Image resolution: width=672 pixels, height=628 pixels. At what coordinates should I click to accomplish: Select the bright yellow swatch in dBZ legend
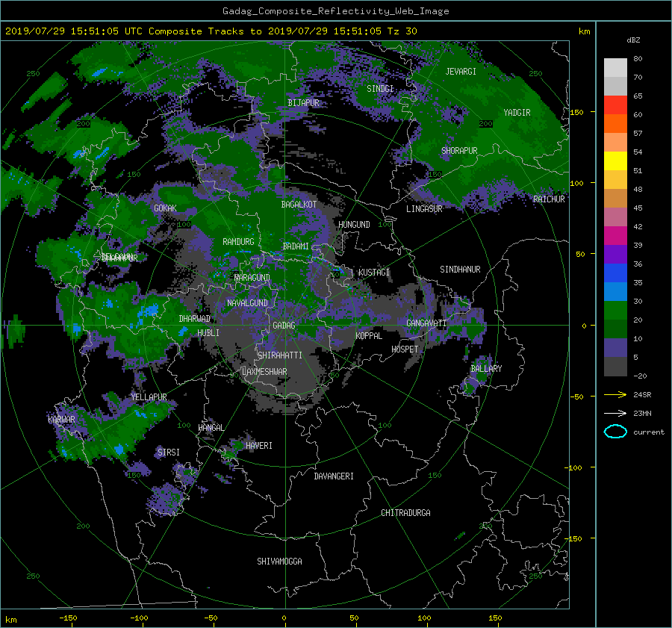[615, 161]
